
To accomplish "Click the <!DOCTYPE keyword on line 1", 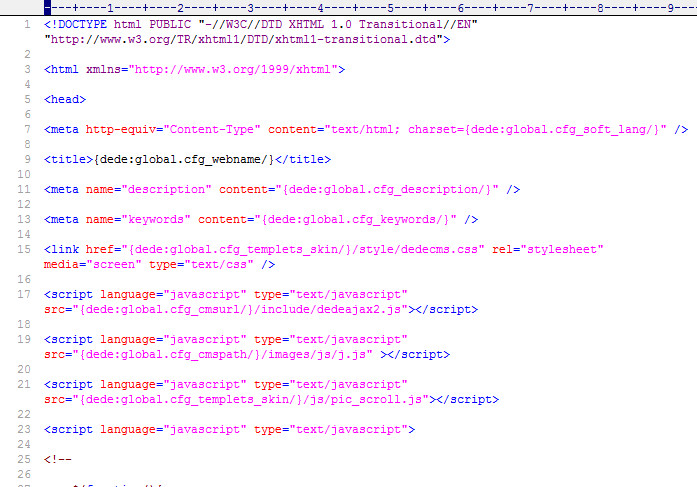I will click(76, 24).
